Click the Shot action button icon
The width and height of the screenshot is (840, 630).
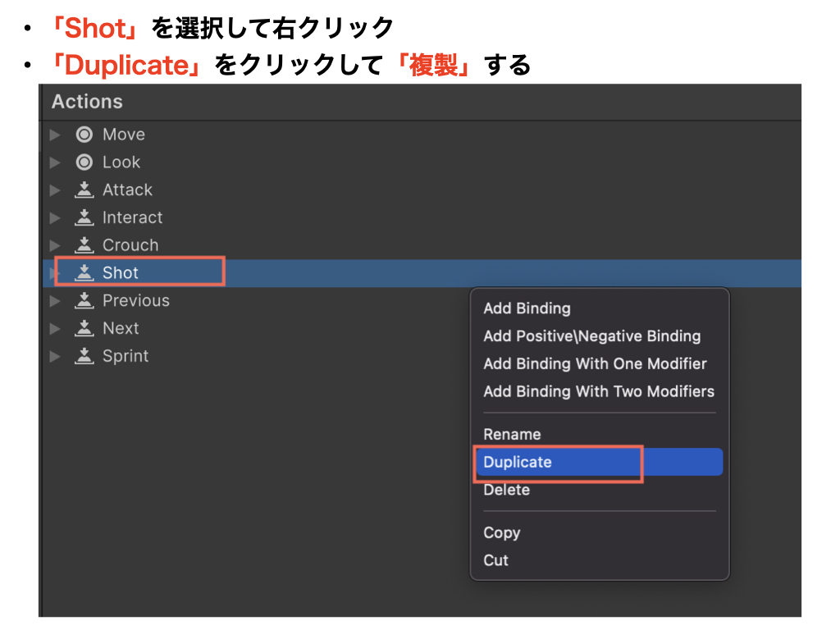(84, 273)
